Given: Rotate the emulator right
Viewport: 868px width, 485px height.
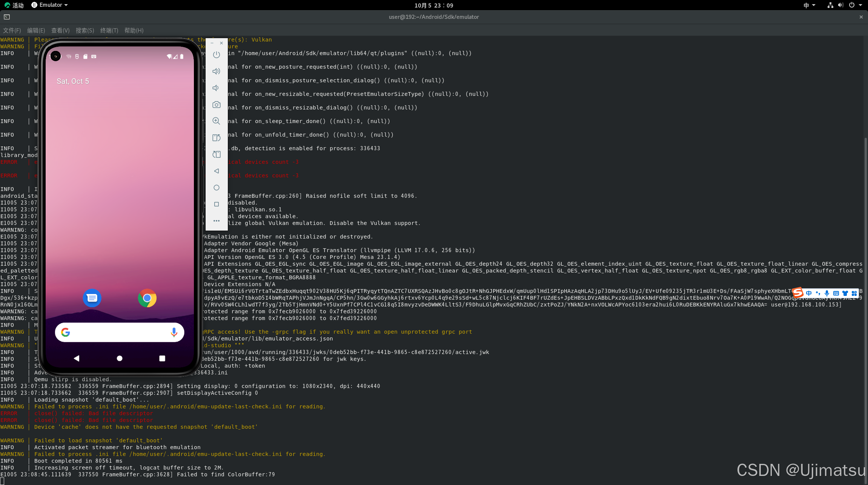Looking at the screenshot, I should (216, 154).
